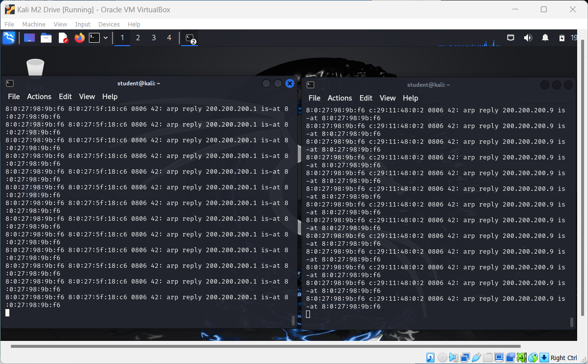Viewport: 588px width, 364px height.
Task: Switch to workspace 4
Action: 169,38
